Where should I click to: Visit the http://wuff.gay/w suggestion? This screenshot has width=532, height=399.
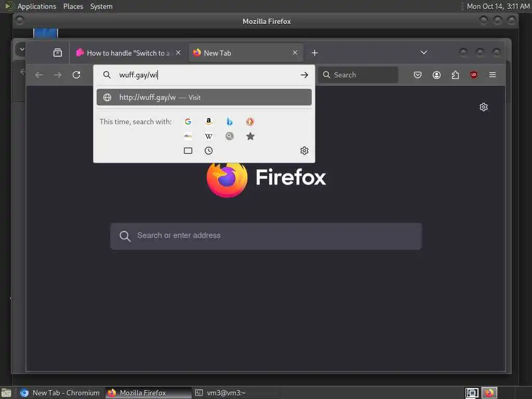204,97
